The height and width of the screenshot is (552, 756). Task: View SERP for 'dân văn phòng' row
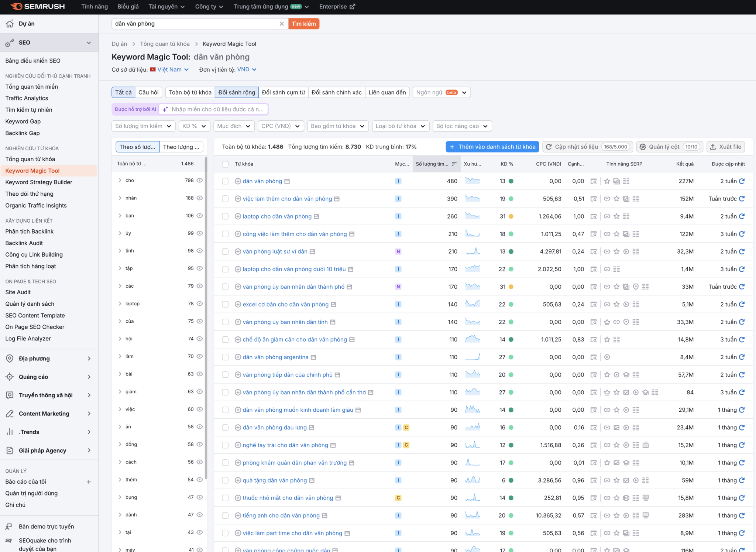(594, 181)
